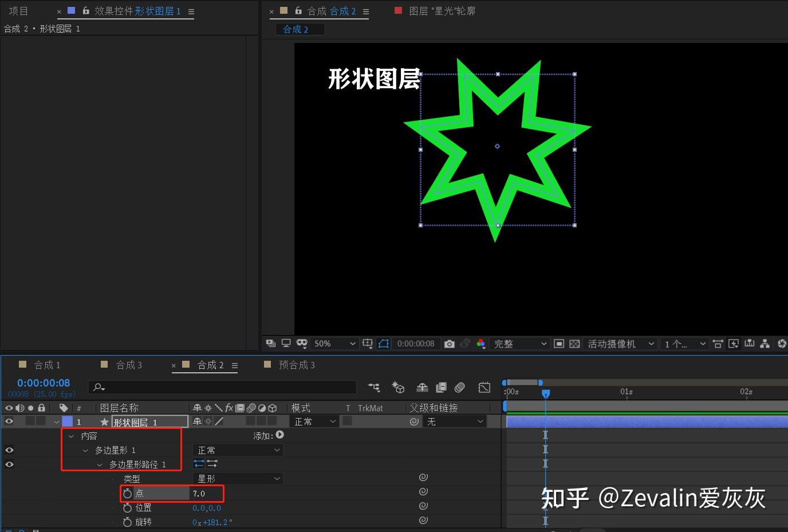Open the composition flowchart icon
Screen dimensions: 788x532
point(765,344)
